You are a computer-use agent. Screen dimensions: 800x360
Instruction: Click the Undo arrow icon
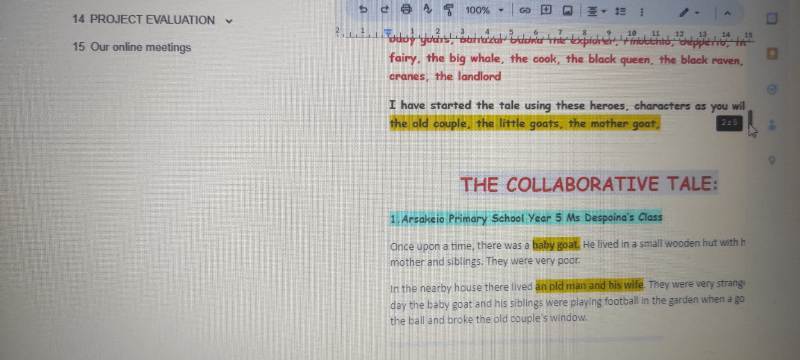(363, 9)
